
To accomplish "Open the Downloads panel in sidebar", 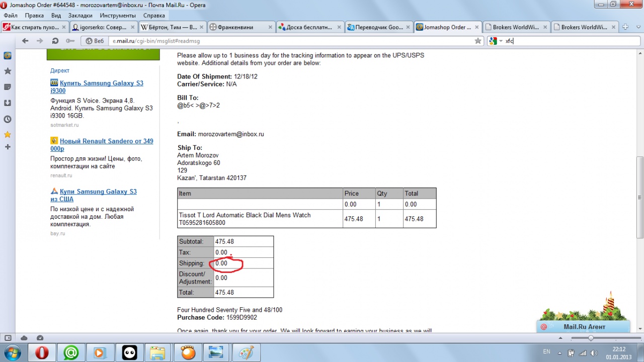I will tap(8, 103).
